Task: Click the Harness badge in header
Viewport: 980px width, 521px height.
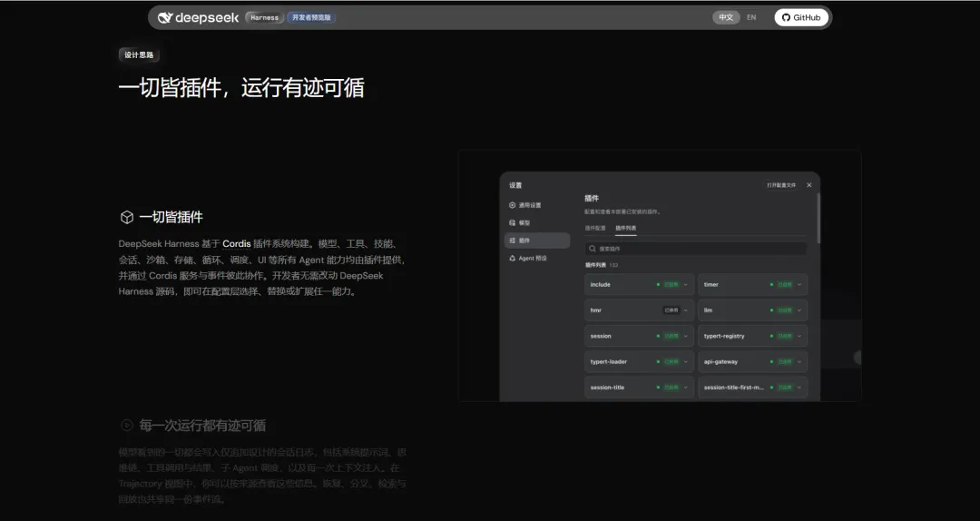Action: [x=264, y=17]
